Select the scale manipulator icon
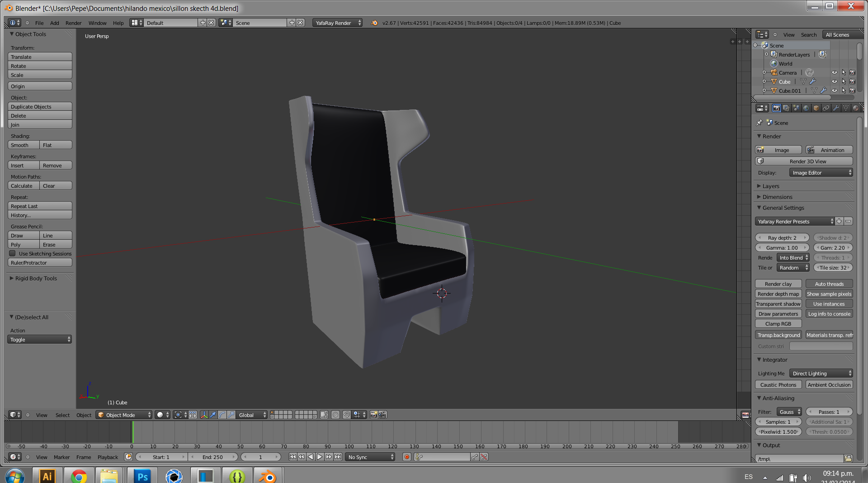This screenshot has height=483, width=868. point(231,415)
